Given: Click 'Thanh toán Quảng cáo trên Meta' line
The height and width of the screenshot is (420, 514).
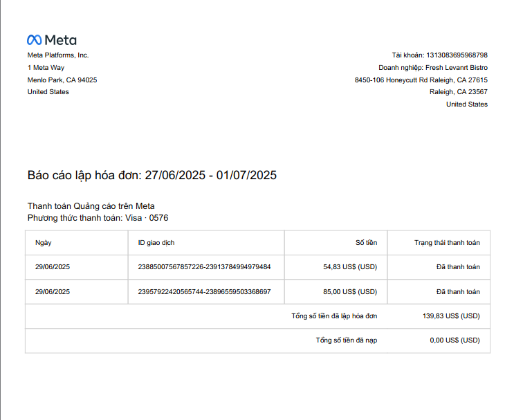Looking at the screenshot, I should (91, 206).
